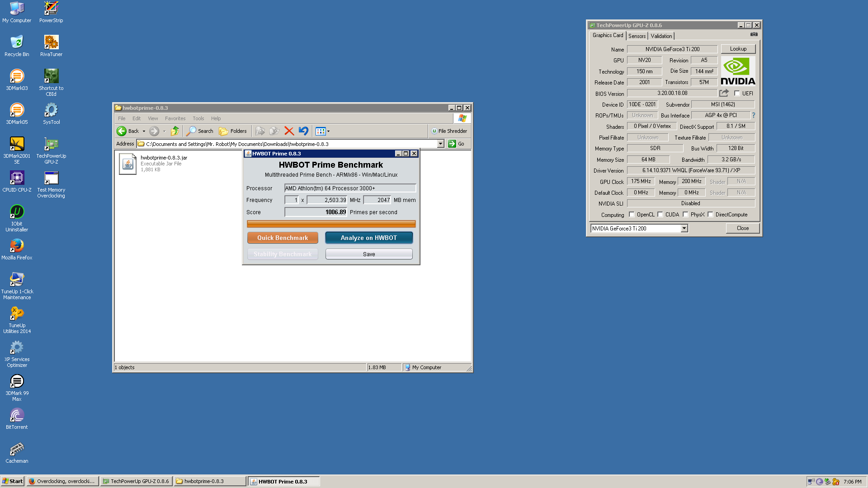
Task: Open Test Memory Overclocking shortcut
Action: 51,184
